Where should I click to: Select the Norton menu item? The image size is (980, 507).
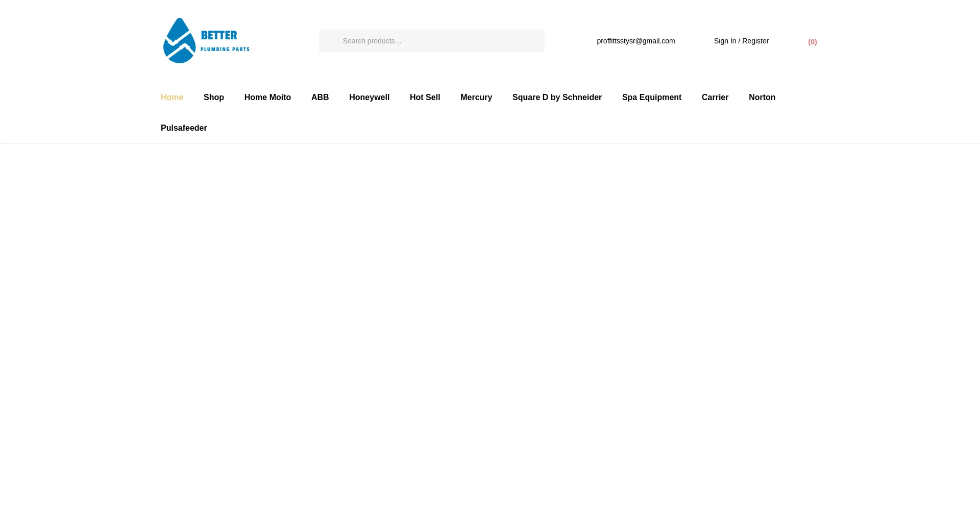[x=762, y=98]
